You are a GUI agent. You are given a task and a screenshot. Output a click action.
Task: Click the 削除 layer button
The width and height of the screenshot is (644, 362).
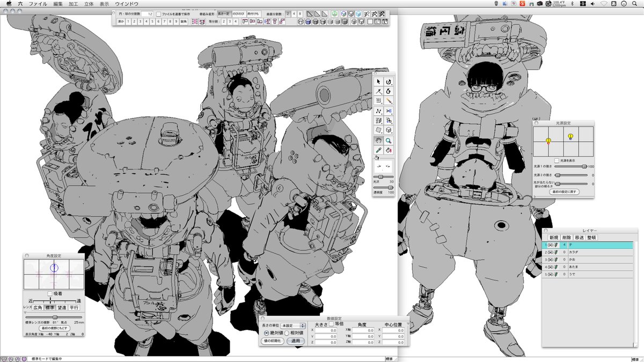tap(566, 237)
